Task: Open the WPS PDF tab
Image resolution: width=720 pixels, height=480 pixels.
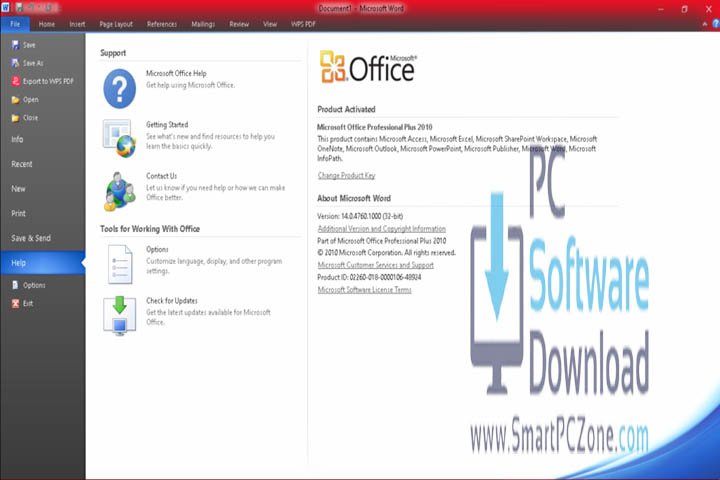Action: coord(303,24)
